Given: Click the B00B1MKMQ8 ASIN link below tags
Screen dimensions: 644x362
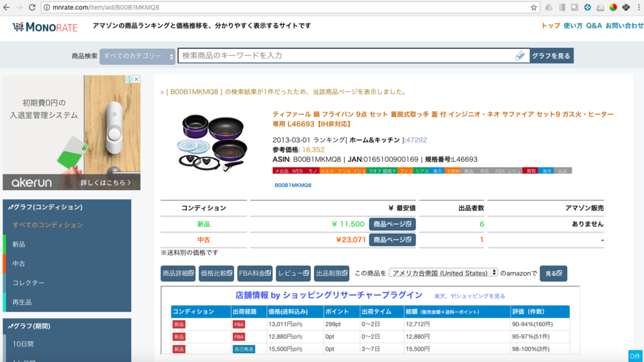Looking at the screenshot, I should 293,185.
